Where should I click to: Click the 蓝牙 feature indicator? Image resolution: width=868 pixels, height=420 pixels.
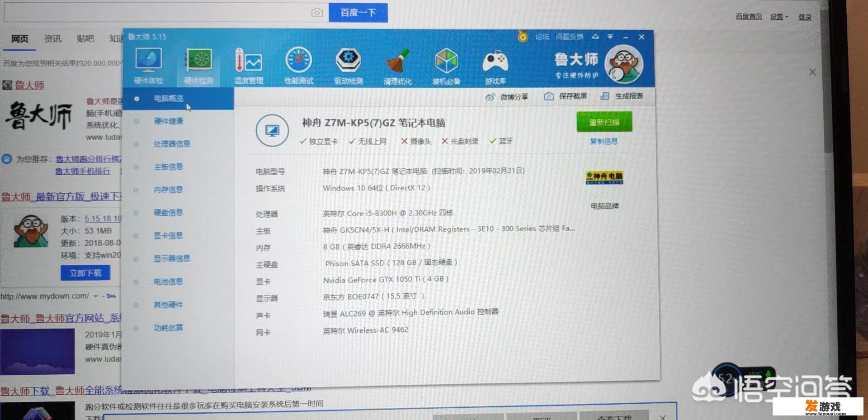501,141
